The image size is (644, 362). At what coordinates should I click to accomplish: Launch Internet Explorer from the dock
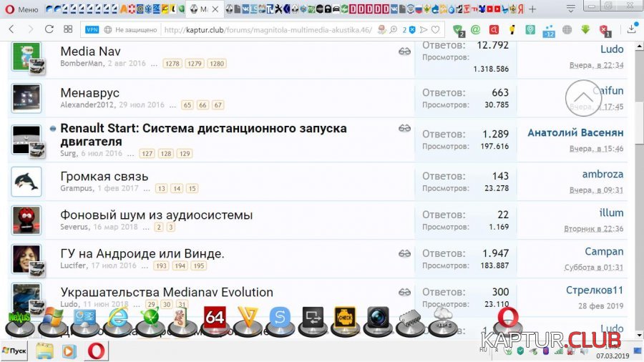click(x=118, y=321)
